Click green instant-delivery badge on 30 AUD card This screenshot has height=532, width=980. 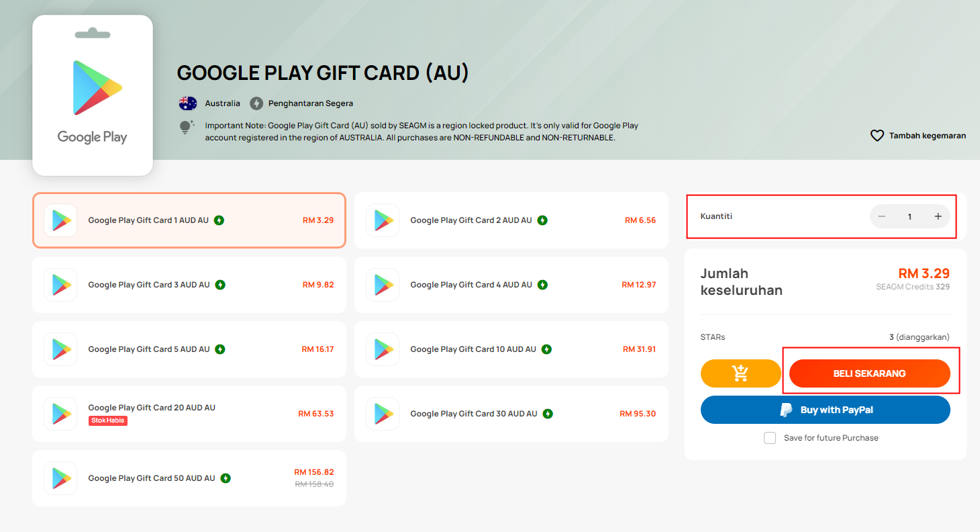[x=548, y=414]
